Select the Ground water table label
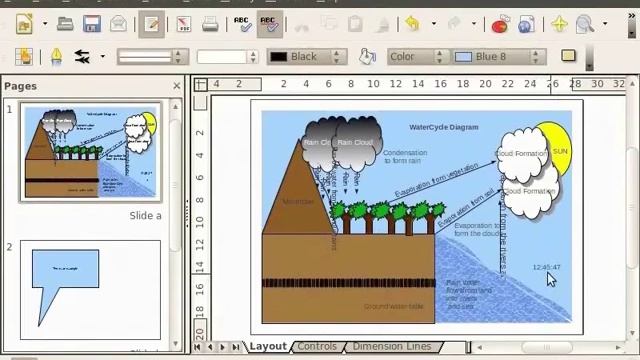Screen dimensions: 640x360 click(393, 306)
